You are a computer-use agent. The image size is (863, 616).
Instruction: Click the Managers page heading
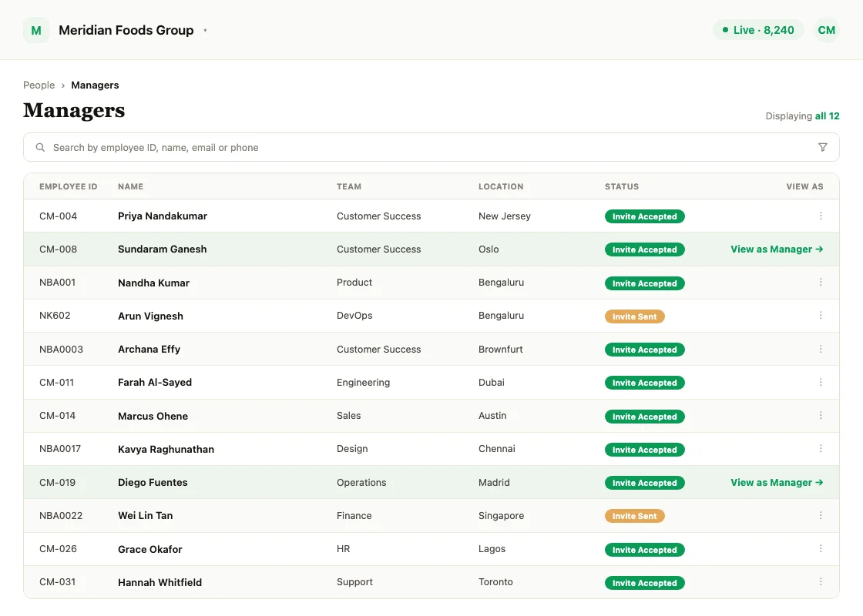point(74,111)
